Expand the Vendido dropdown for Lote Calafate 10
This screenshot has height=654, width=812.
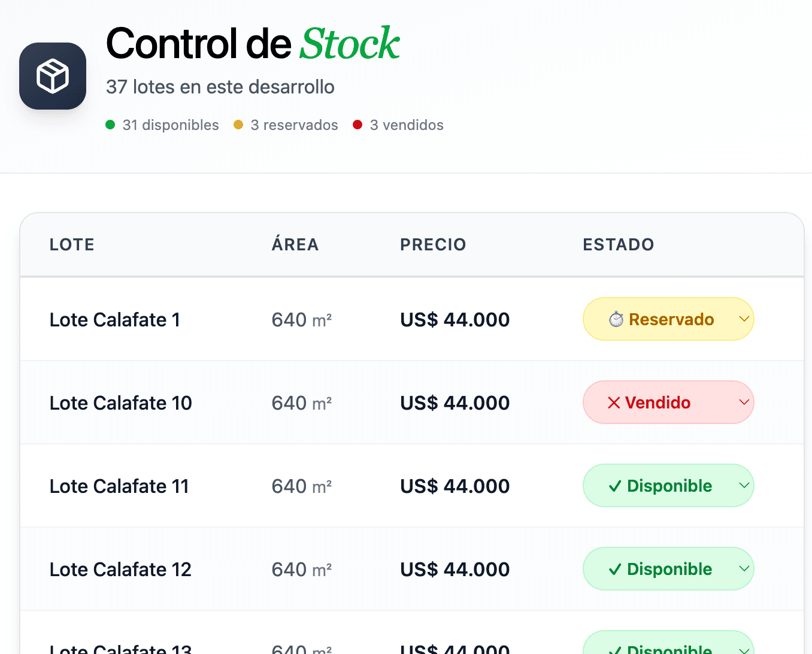click(743, 402)
